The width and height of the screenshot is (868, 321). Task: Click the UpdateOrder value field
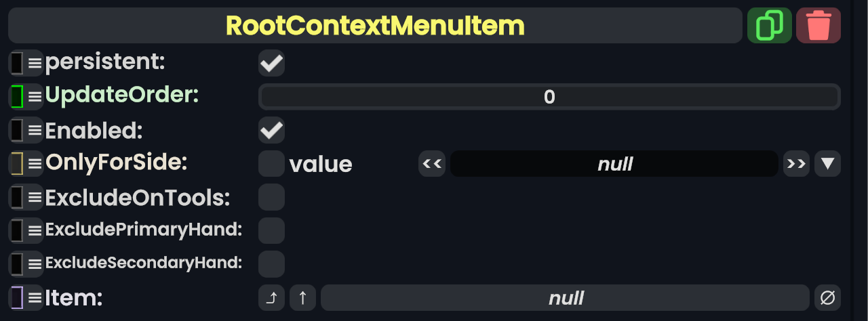click(549, 97)
